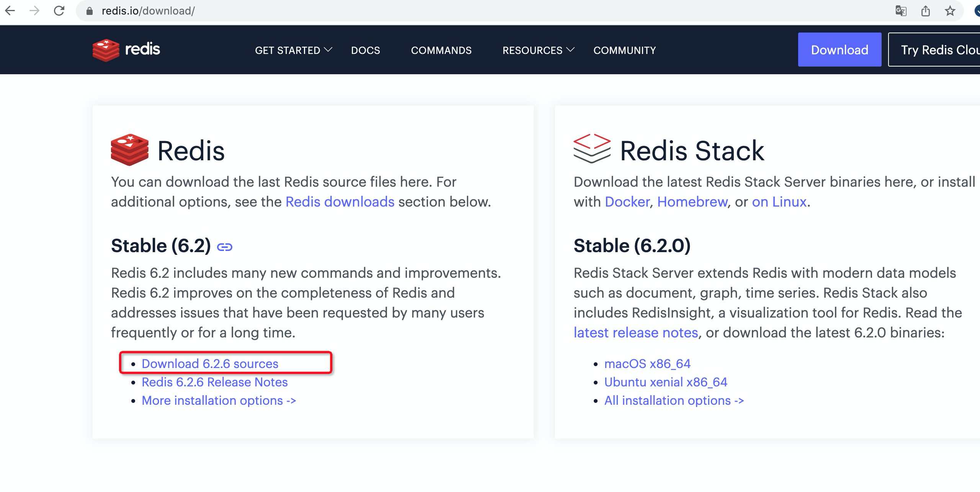
Task: Bookmark this page with star icon
Action: [x=950, y=11]
